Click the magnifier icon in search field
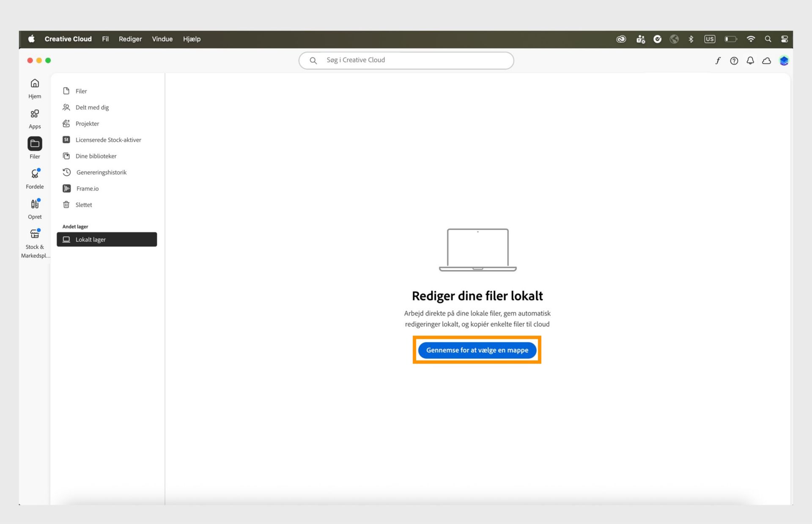Screen dimensions: 812x524 (x=313, y=60)
